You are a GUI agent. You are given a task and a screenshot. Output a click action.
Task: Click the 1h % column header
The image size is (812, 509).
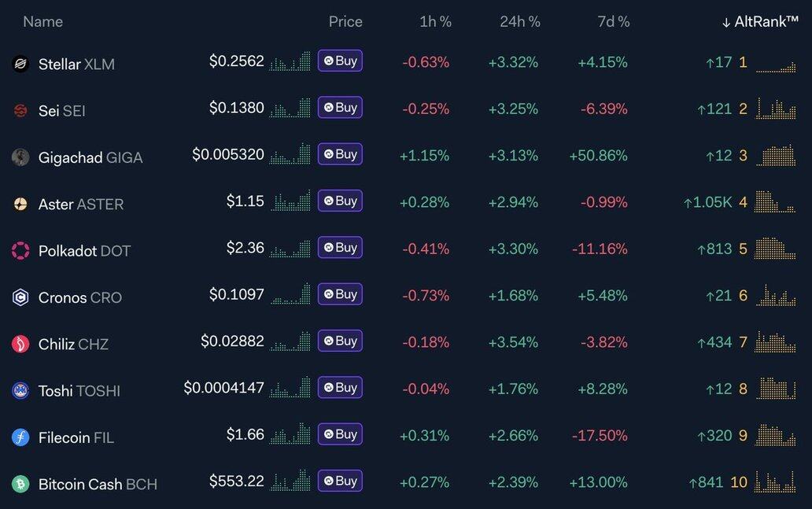click(x=435, y=22)
